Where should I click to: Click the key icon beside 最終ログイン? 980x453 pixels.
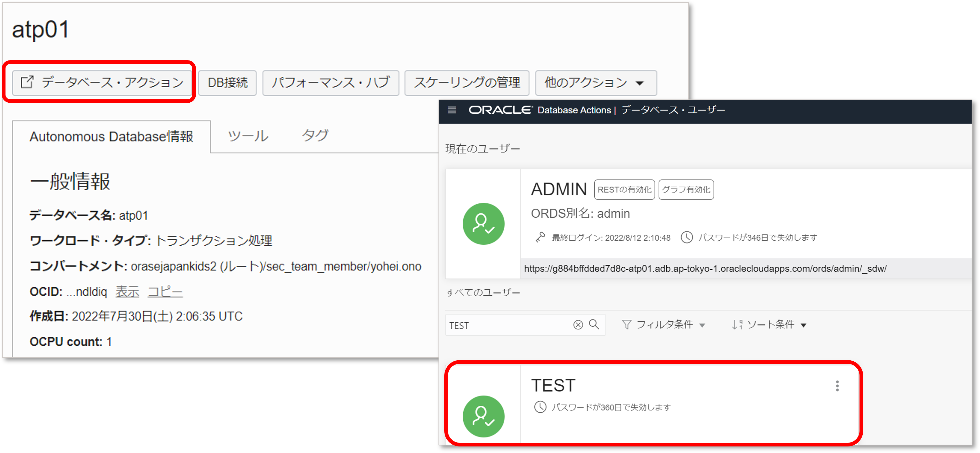pos(541,237)
